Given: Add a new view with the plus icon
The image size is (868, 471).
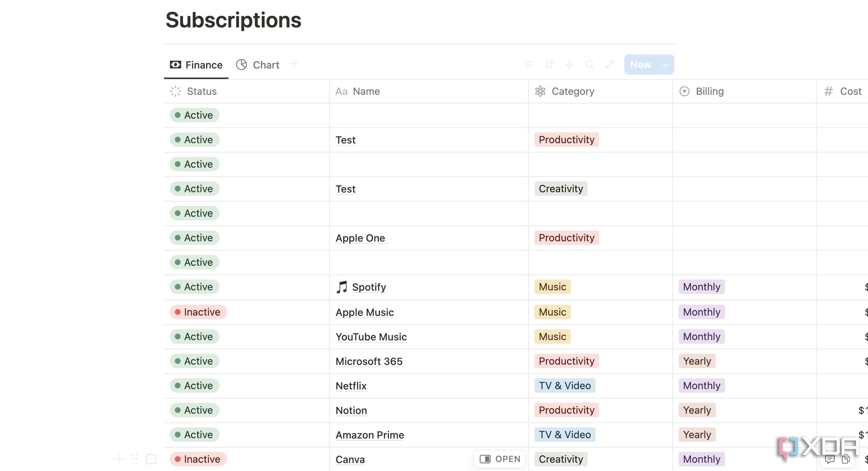Looking at the screenshot, I should (294, 64).
